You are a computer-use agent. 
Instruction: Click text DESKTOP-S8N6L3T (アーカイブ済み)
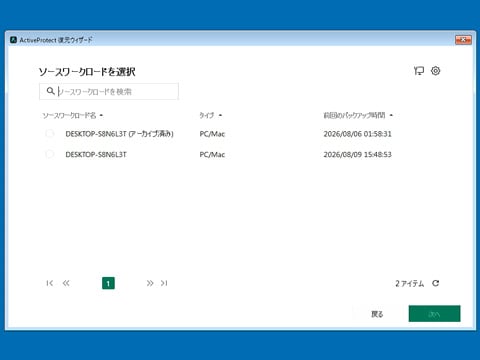pos(119,134)
